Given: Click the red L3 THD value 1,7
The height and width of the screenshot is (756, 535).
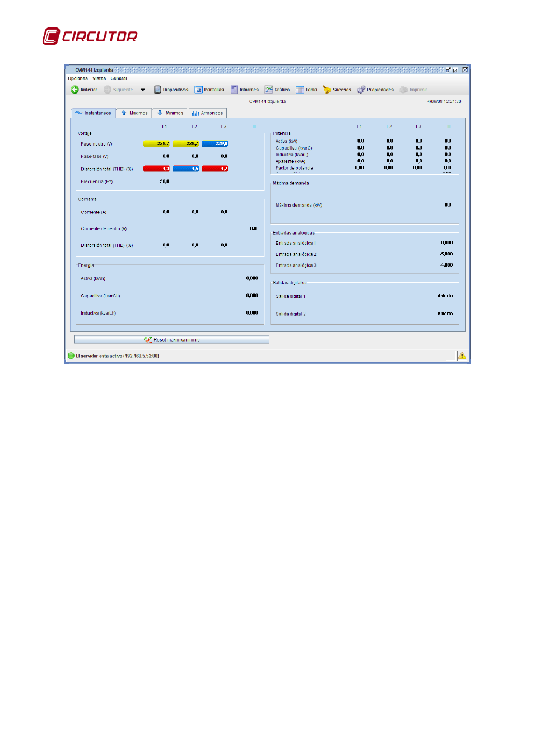Looking at the screenshot, I should 215,169.
